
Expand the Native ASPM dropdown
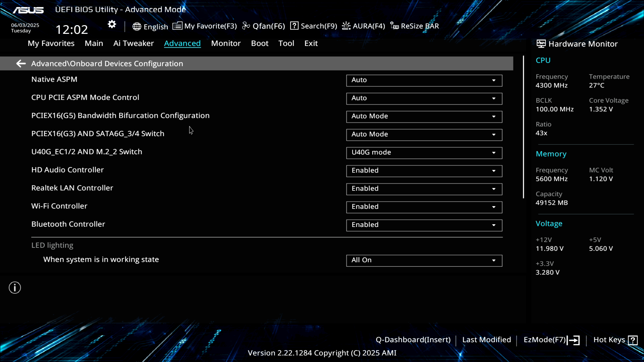tap(424, 80)
